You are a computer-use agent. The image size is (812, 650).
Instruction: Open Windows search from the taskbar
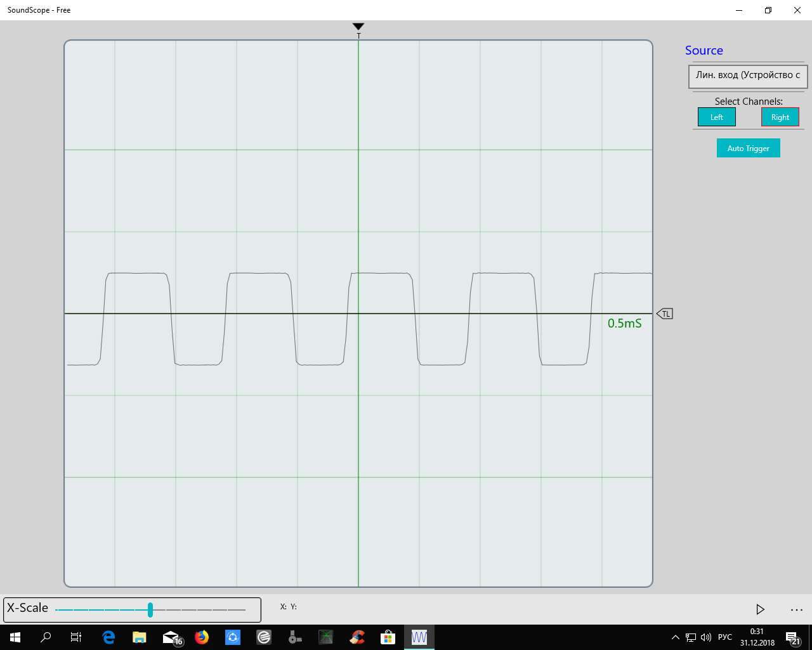(46, 637)
